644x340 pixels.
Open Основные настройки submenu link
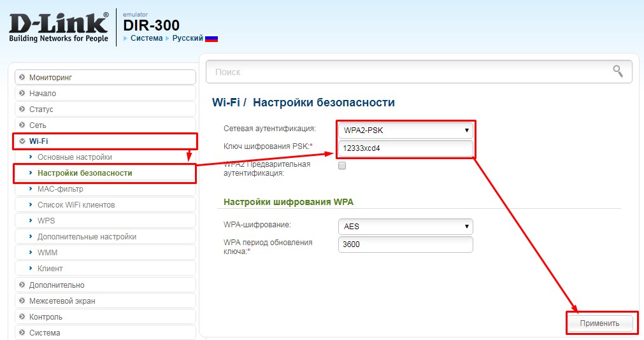(75, 157)
